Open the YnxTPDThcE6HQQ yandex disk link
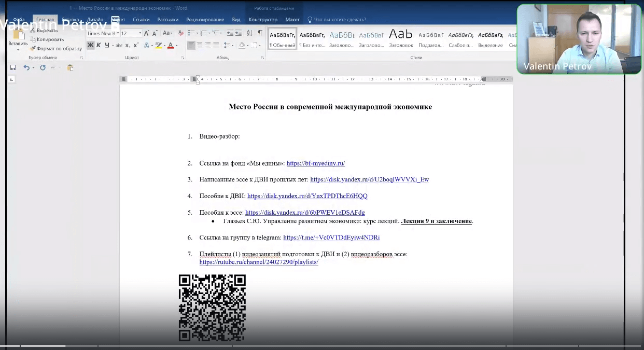Viewport: 644px width, 350px height. coord(307,196)
